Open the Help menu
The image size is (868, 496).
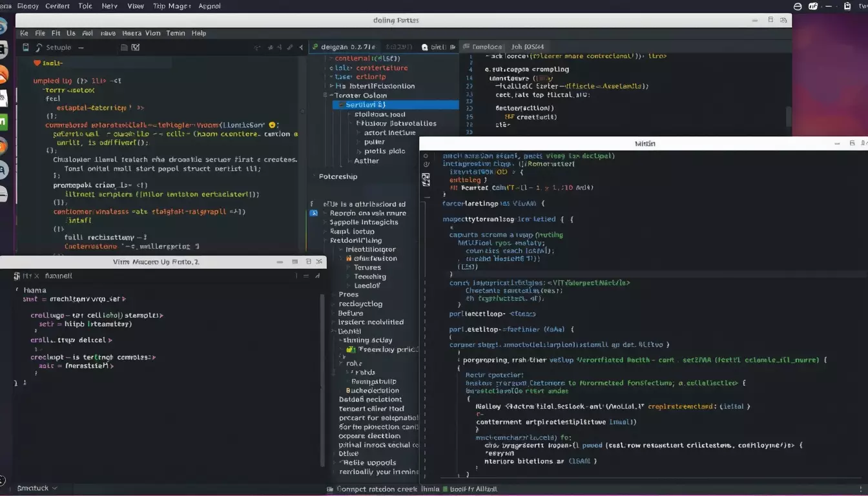[x=198, y=33]
